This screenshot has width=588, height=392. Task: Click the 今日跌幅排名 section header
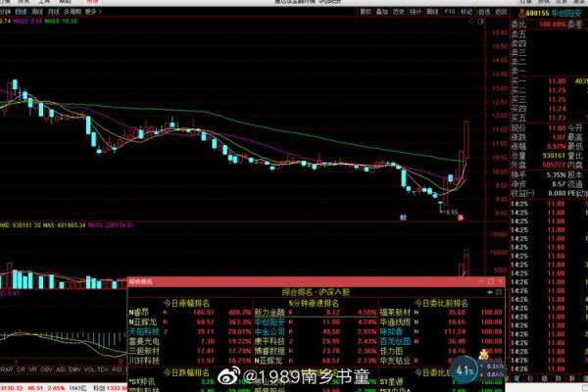point(186,372)
